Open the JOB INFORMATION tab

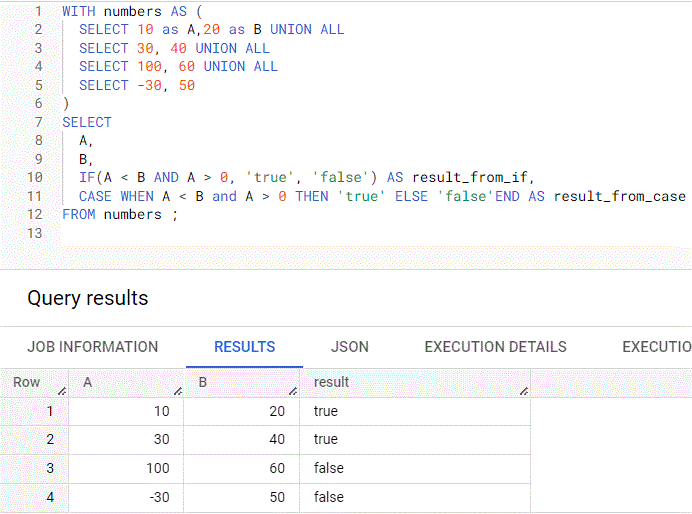pos(93,347)
